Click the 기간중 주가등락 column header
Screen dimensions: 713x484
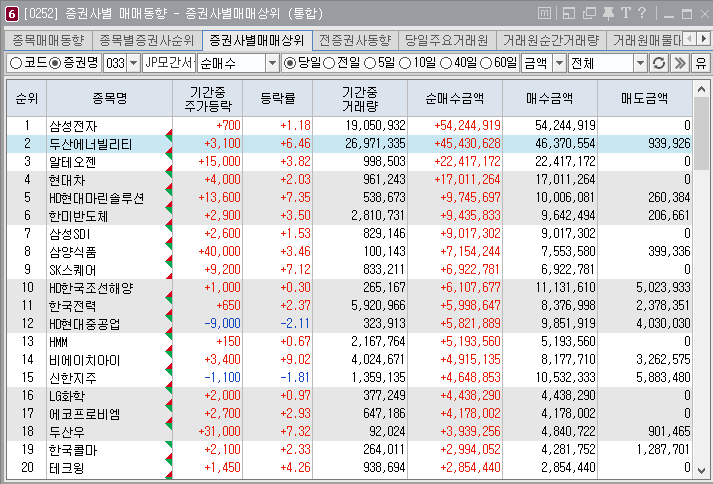pos(208,98)
